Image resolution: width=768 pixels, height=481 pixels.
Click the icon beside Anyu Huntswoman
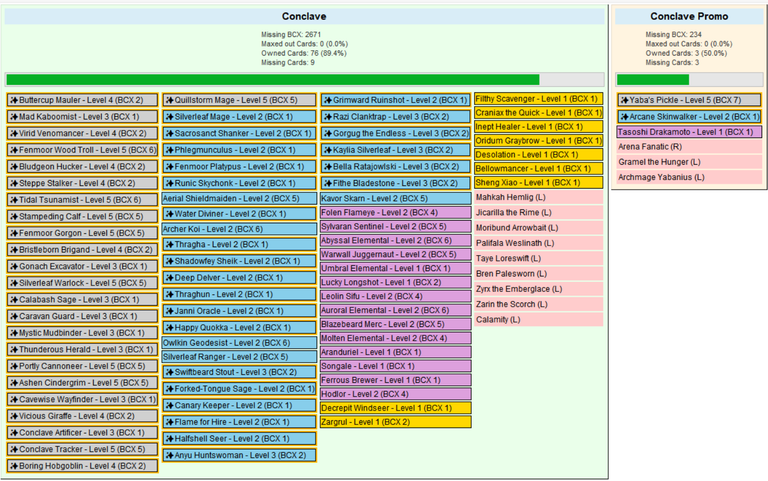point(169,456)
